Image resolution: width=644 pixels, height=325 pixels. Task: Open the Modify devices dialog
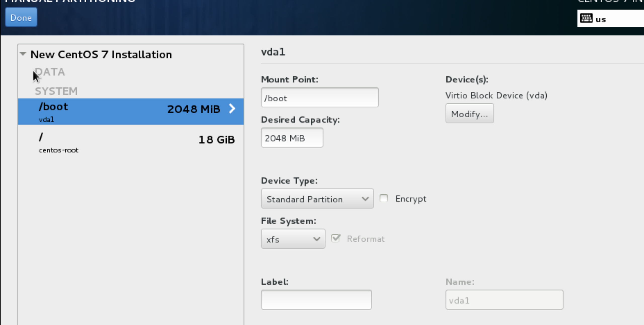[x=469, y=114]
